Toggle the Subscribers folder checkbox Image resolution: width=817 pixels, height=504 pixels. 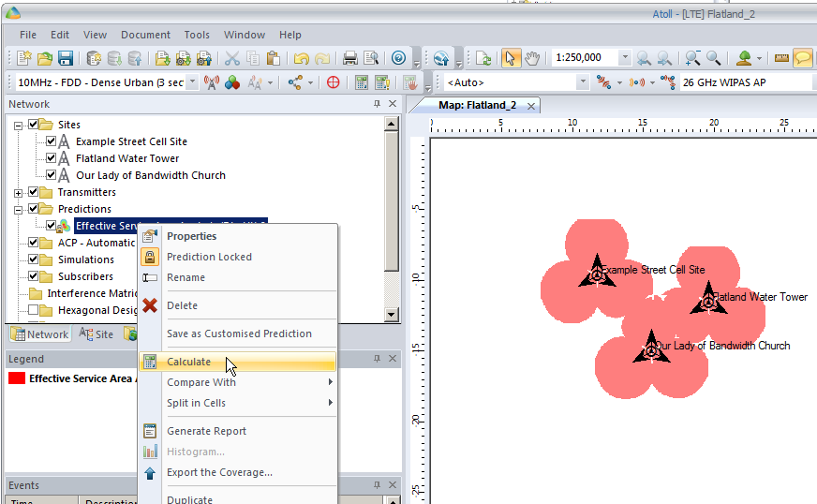point(35,276)
